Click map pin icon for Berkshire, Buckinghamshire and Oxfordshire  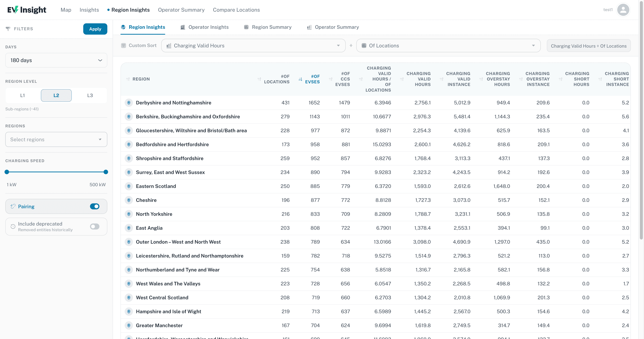point(129,117)
